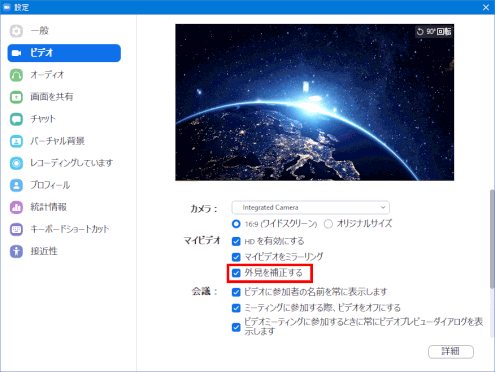Open レコーディングしています settings
Image resolution: width=495 pixels, height=372 pixels.
tap(64, 163)
